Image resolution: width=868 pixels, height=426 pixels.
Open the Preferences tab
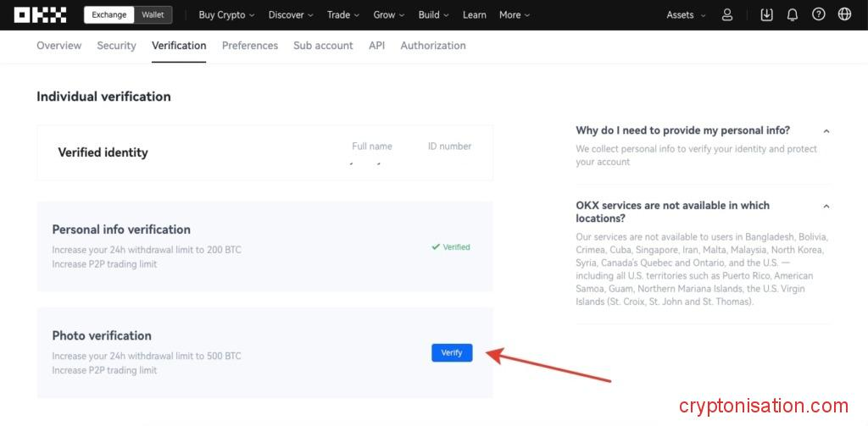(249, 46)
